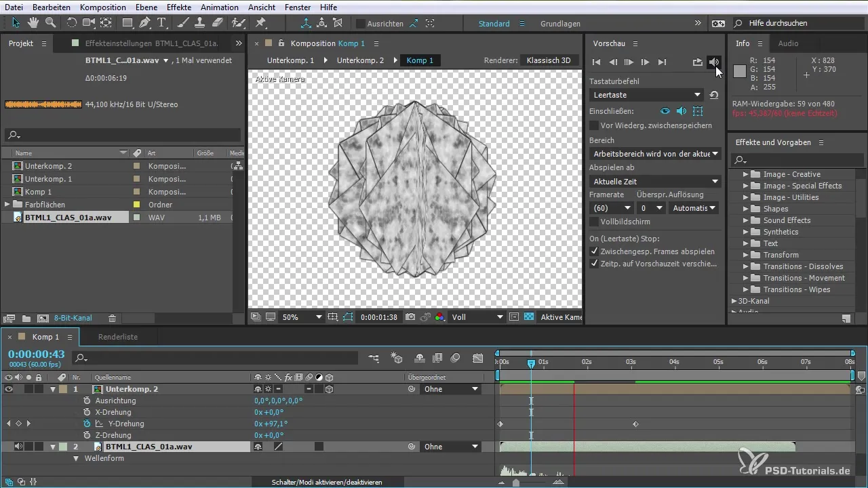Expand the Sound Effects preset folder
This screenshot has height=488, width=868.
point(746,220)
